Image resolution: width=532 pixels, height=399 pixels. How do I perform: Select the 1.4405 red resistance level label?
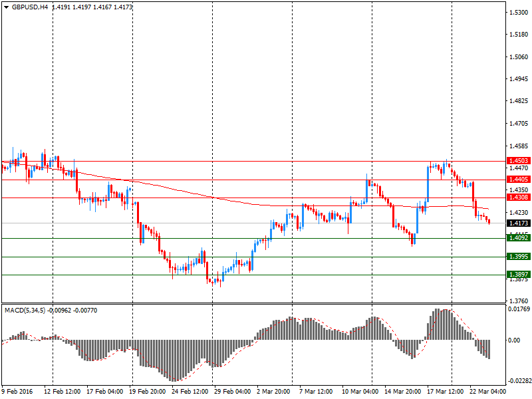coord(519,180)
